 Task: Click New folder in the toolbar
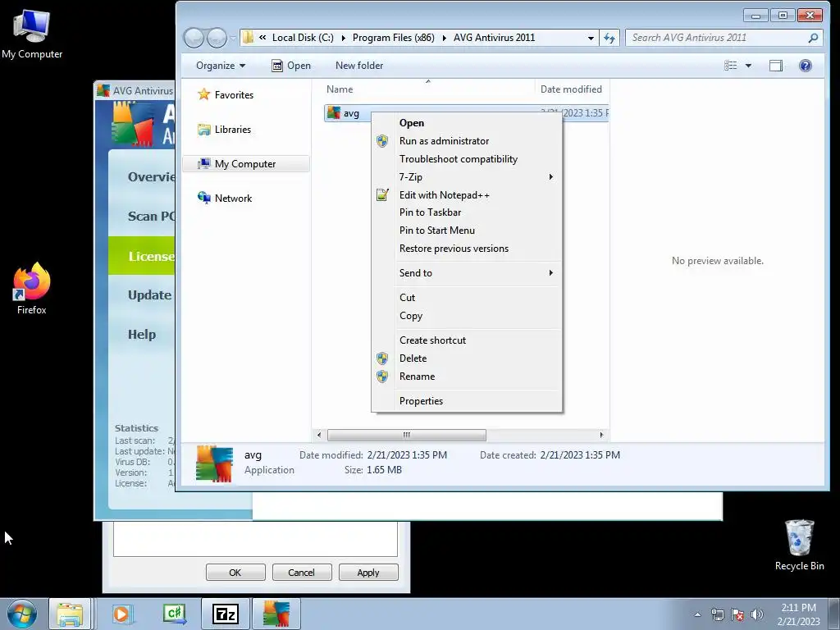click(359, 66)
